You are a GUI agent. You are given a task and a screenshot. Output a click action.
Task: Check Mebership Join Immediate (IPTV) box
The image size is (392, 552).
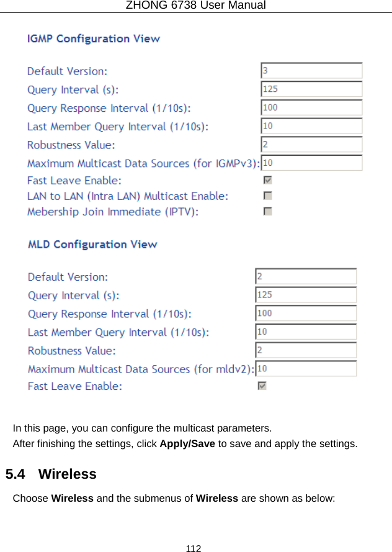point(268,211)
